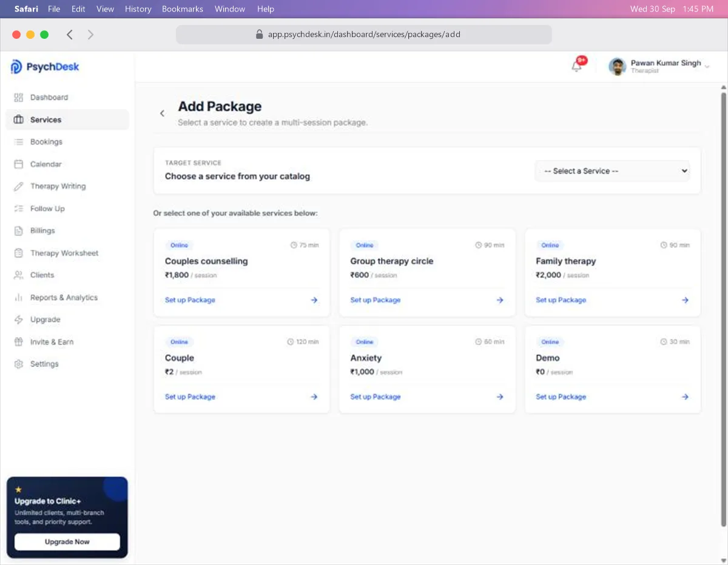Image resolution: width=728 pixels, height=565 pixels.
Task: Open the View menu
Action: coord(105,9)
